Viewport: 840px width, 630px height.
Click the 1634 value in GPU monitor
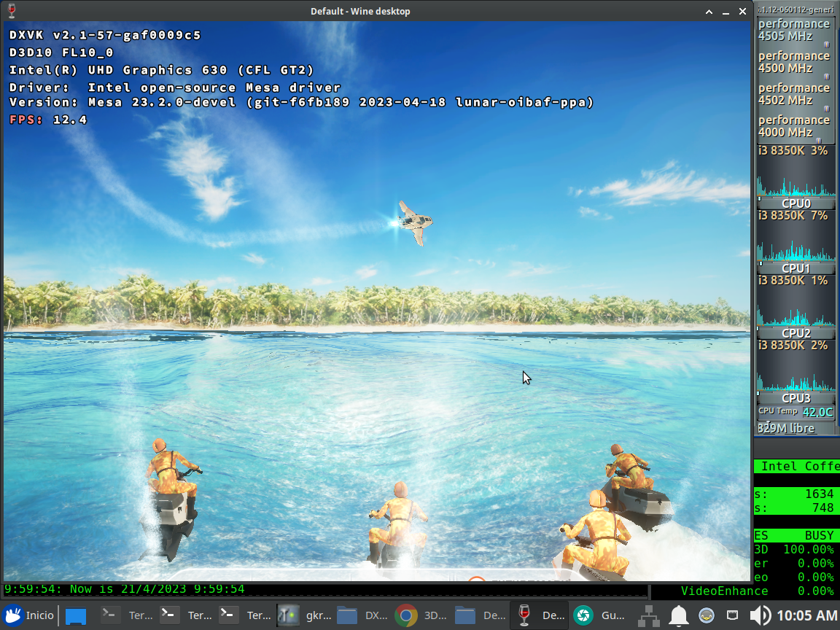(819, 494)
